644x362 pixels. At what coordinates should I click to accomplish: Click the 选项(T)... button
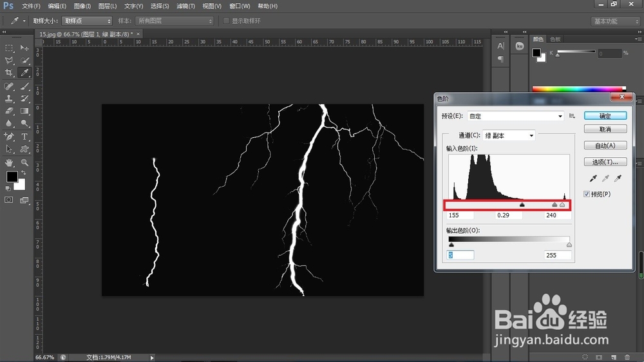coord(605,162)
